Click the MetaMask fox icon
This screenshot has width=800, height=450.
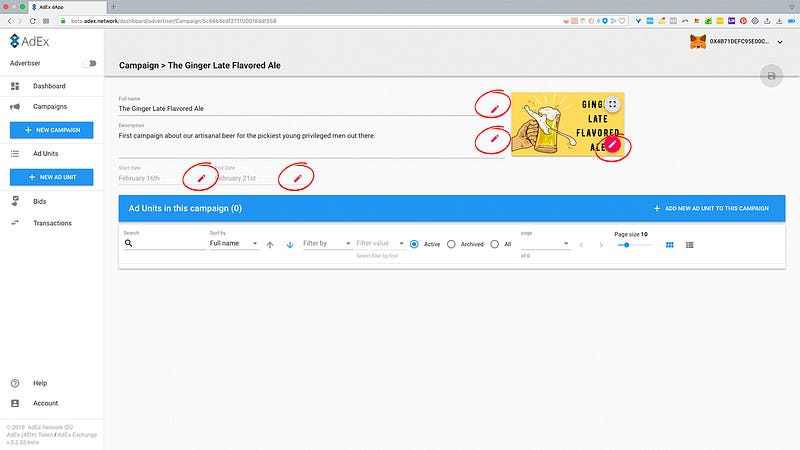(x=697, y=41)
